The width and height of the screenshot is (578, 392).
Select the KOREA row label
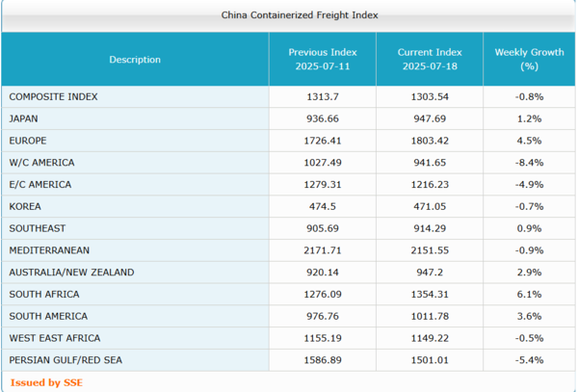coord(25,206)
